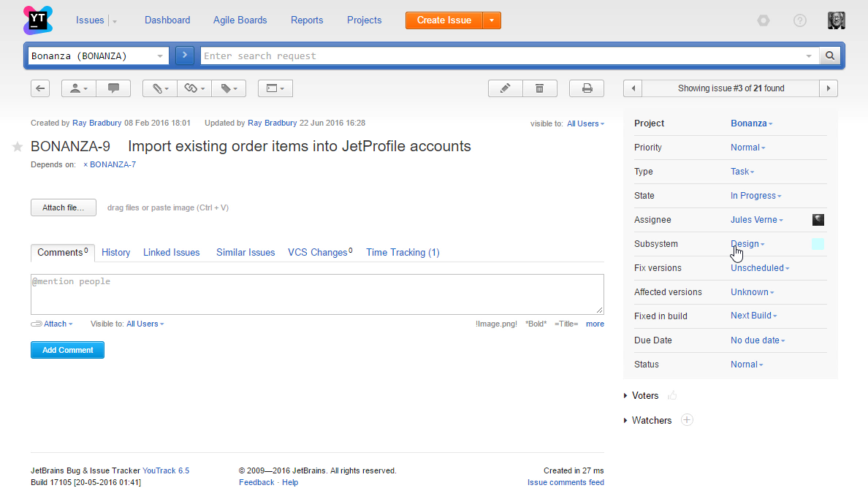Viewport: 868px width, 488px height.
Task: Go to next issue arrow
Action: (x=828, y=88)
